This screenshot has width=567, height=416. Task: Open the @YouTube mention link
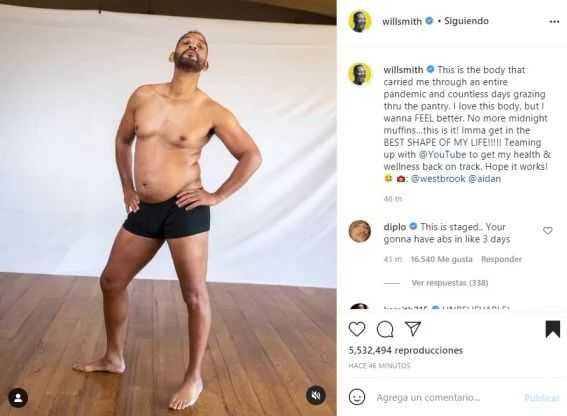[x=442, y=154]
